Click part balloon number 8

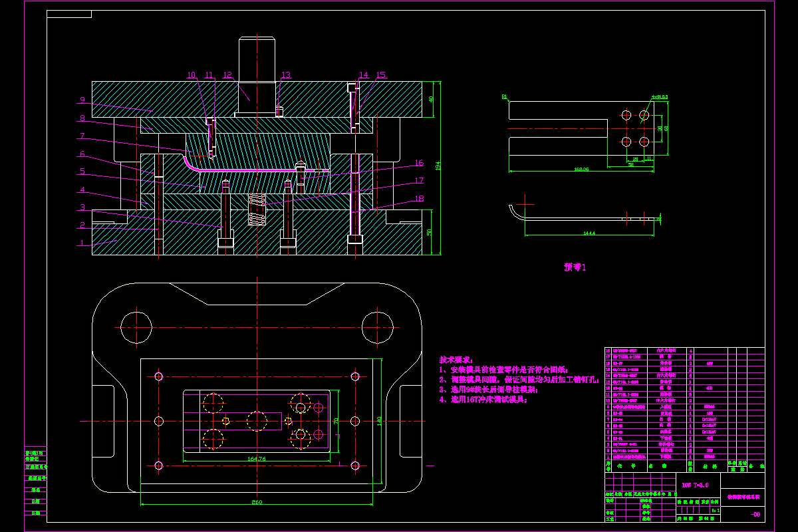point(82,118)
